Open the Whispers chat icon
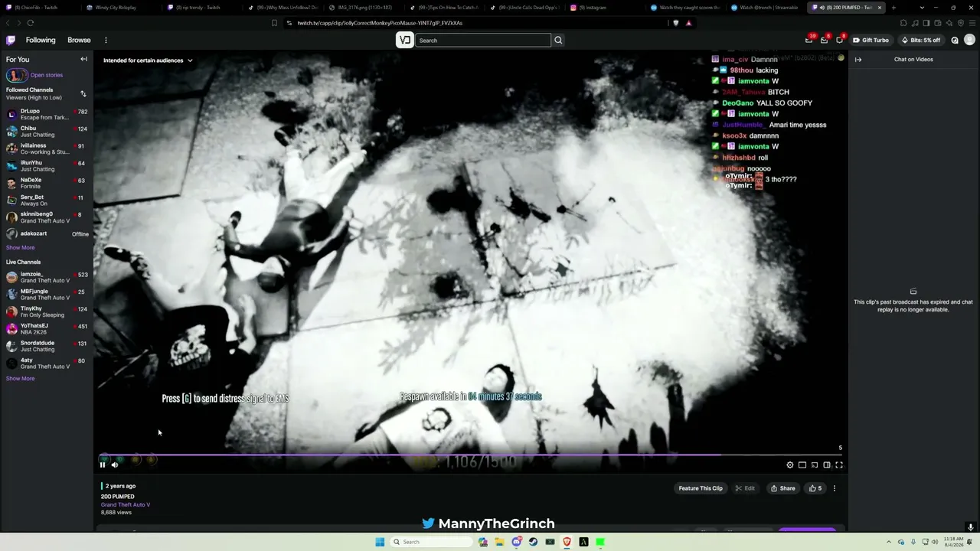 [839, 40]
